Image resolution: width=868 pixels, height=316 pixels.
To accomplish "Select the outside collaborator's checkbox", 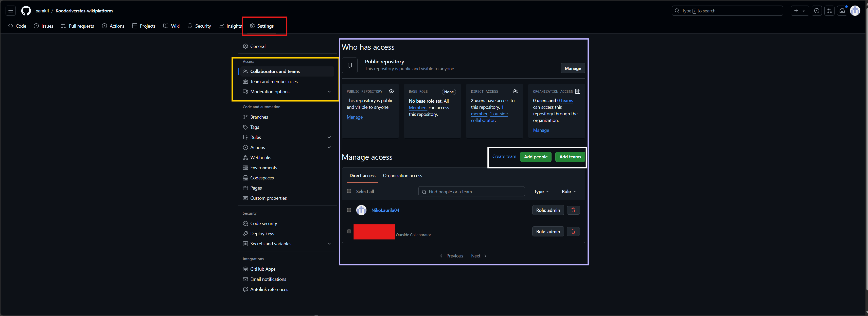I will click(x=349, y=231).
